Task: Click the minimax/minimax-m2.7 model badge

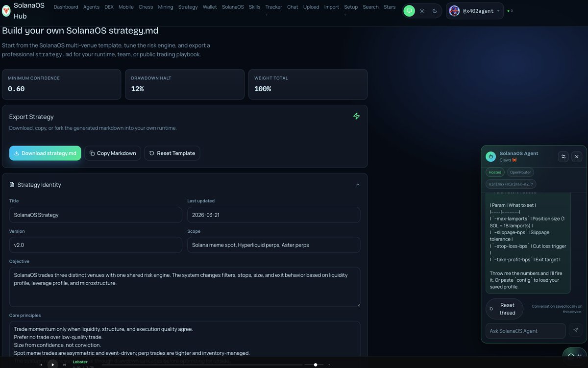Action: [511, 184]
